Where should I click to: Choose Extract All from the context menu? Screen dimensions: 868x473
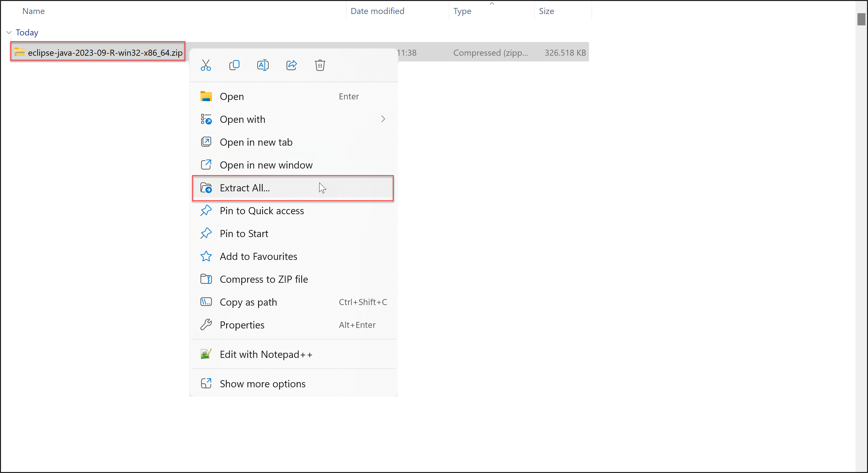click(245, 188)
